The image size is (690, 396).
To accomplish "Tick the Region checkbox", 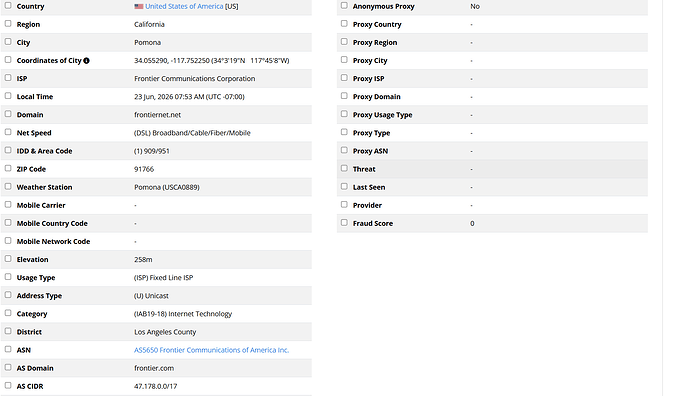I will [x=8, y=24].
